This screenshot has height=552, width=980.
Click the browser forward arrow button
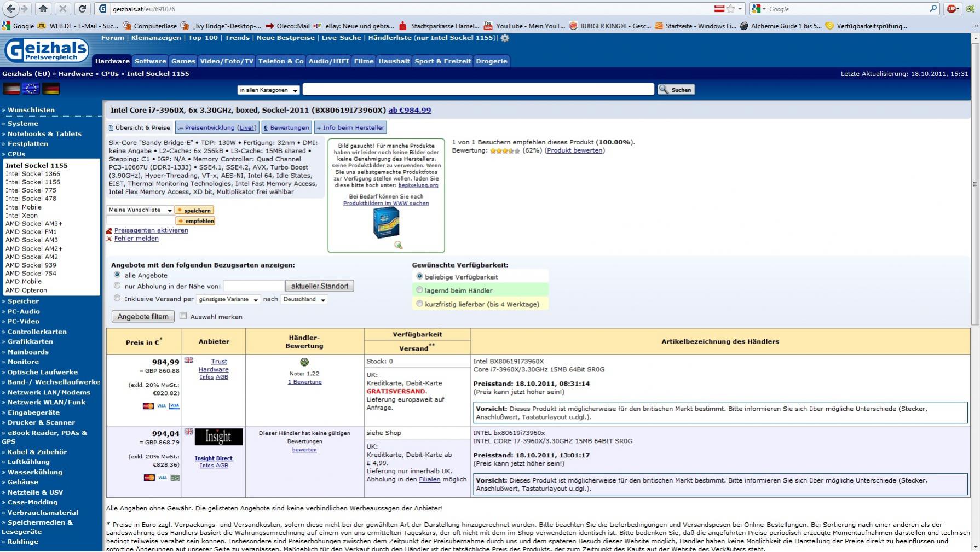[x=24, y=9]
